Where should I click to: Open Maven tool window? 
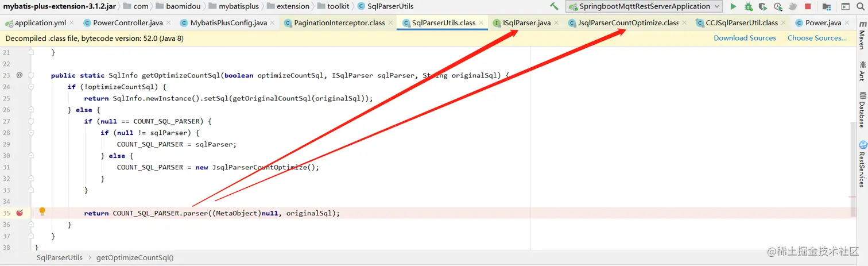(x=862, y=36)
